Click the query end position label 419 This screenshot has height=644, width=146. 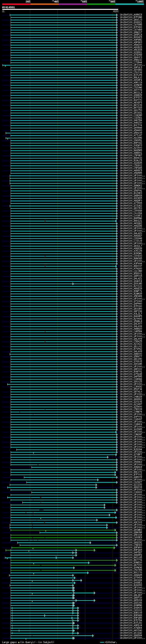115,11
